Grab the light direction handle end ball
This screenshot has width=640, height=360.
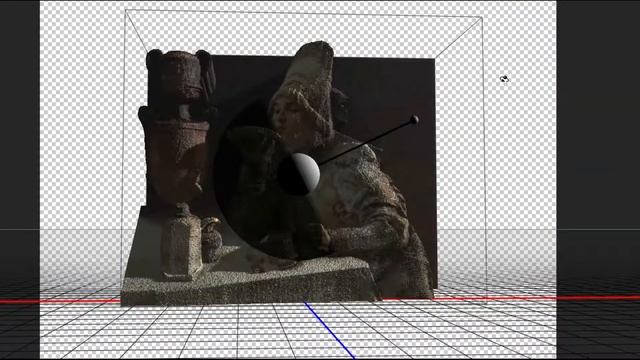point(414,120)
